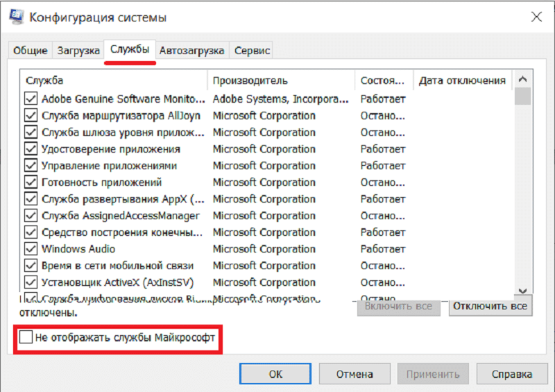The height and width of the screenshot is (392, 555).
Task: Select Служба AssignedAccessManager service name
Action: [x=121, y=216]
